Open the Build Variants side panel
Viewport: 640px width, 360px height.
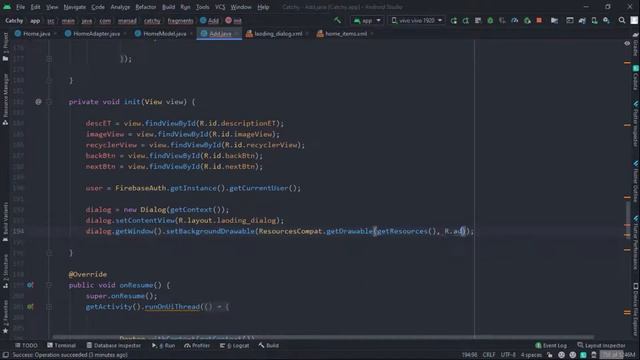coord(5,221)
